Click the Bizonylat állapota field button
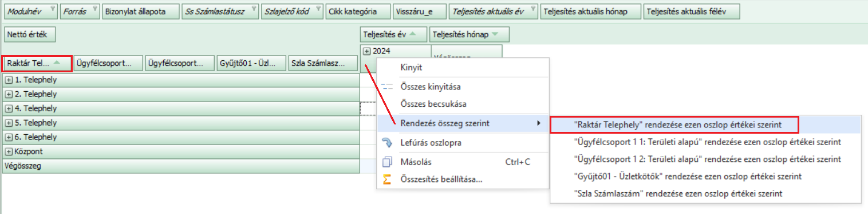Screen dimensions: 868x214 pyautogui.click(x=140, y=11)
